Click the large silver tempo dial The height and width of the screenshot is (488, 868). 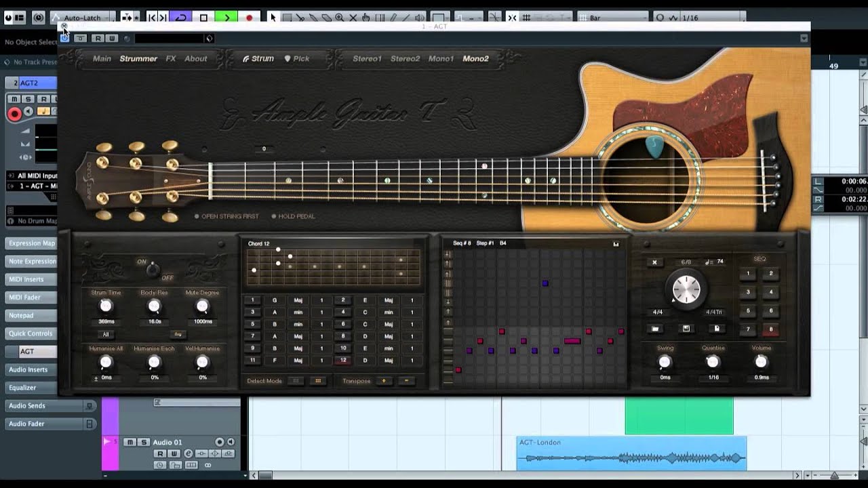[686, 289]
